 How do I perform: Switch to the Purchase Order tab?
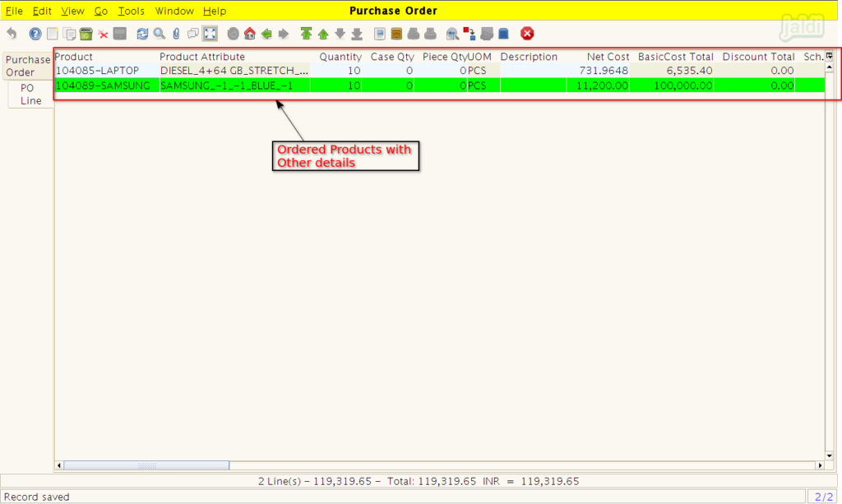click(27, 66)
